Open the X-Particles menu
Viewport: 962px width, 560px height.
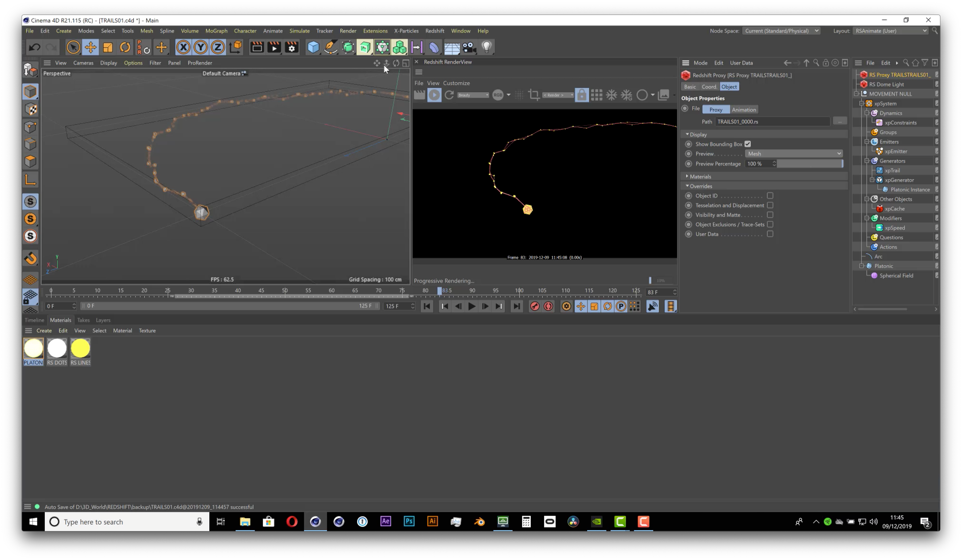tap(406, 31)
